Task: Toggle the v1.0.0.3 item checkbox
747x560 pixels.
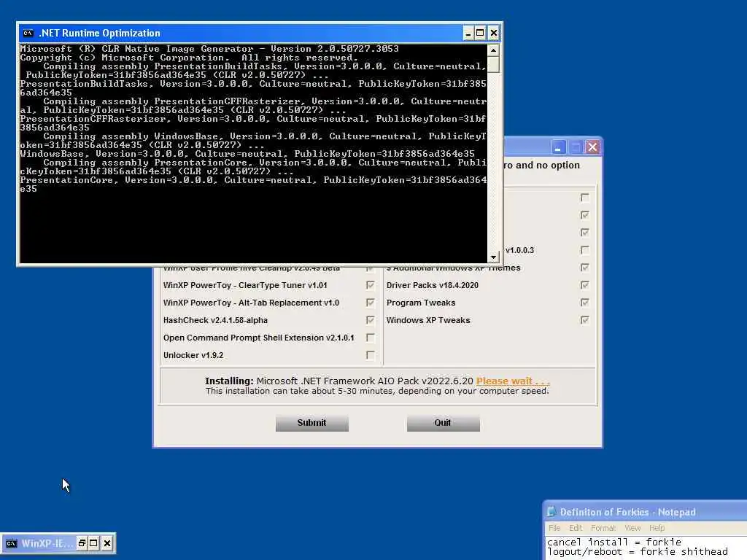Action: coord(584,250)
